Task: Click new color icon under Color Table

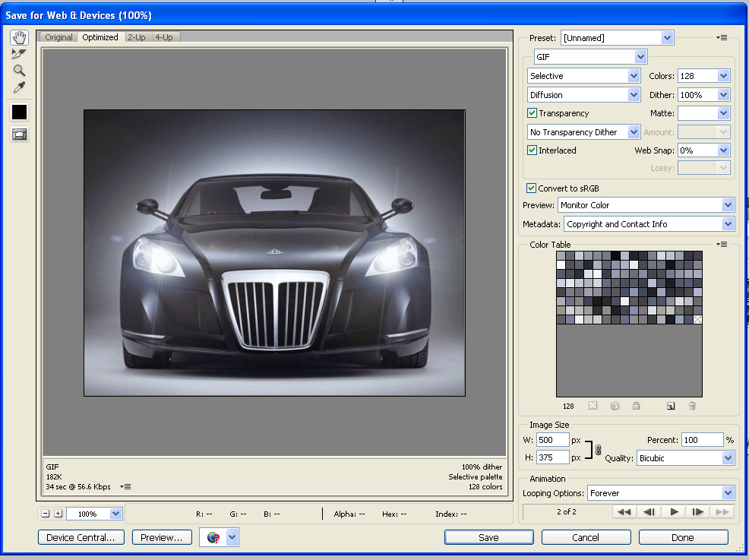Action: click(x=671, y=406)
